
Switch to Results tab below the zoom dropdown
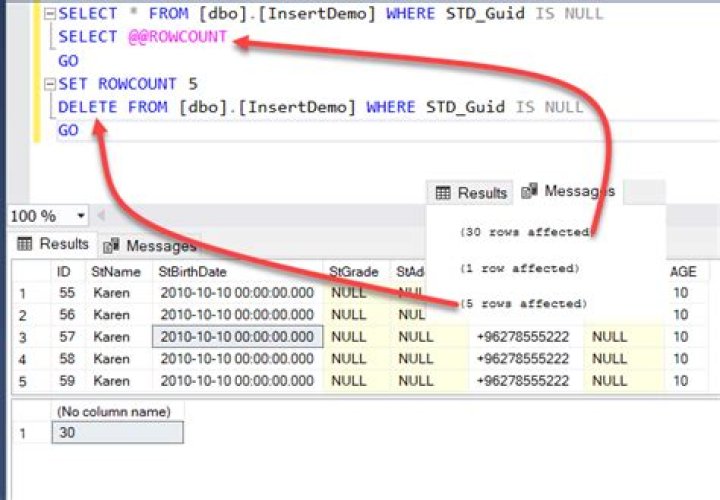53,244
